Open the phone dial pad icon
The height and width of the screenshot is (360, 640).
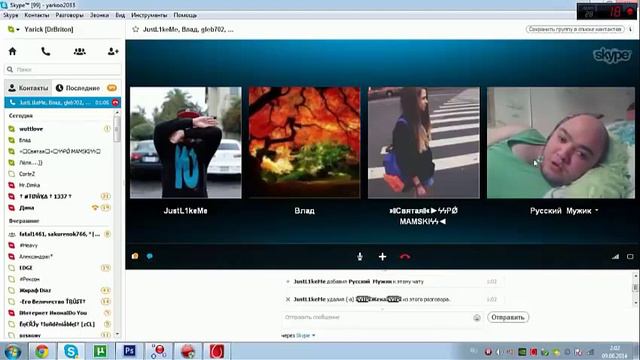click(46, 51)
